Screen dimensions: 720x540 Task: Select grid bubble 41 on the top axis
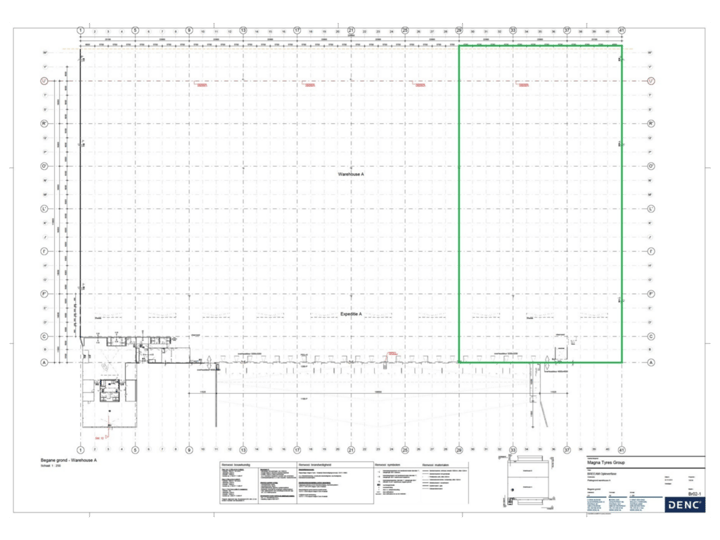pos(621,31)
